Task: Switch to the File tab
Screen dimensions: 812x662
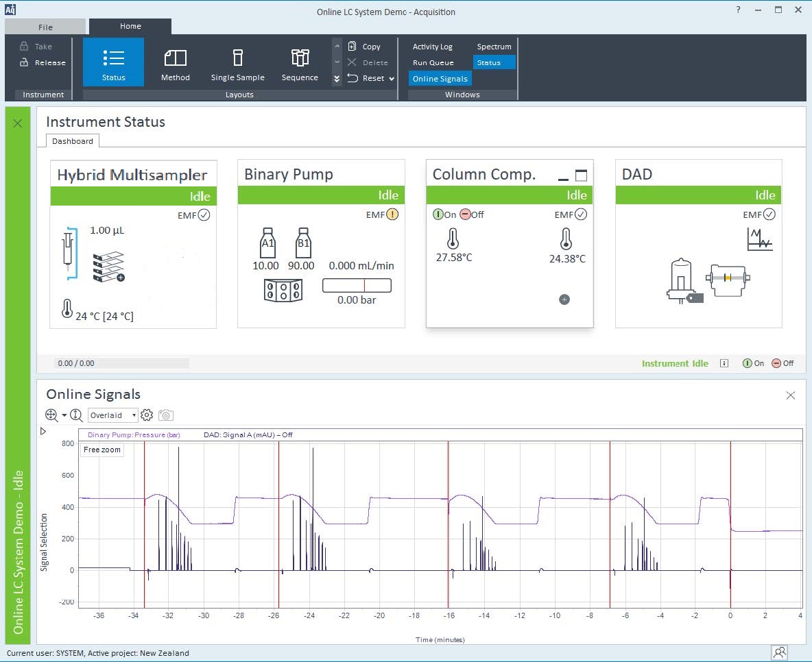Action: pos(45,26)
